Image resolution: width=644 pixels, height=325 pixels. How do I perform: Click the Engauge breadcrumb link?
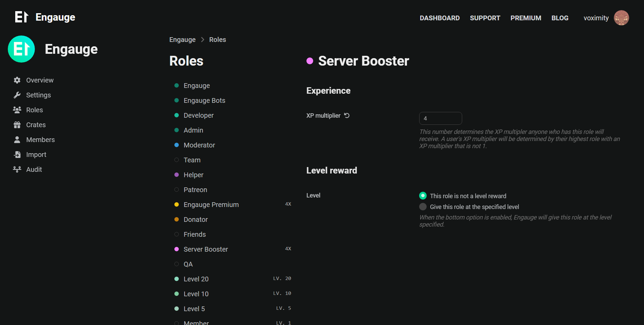point(182,40)
